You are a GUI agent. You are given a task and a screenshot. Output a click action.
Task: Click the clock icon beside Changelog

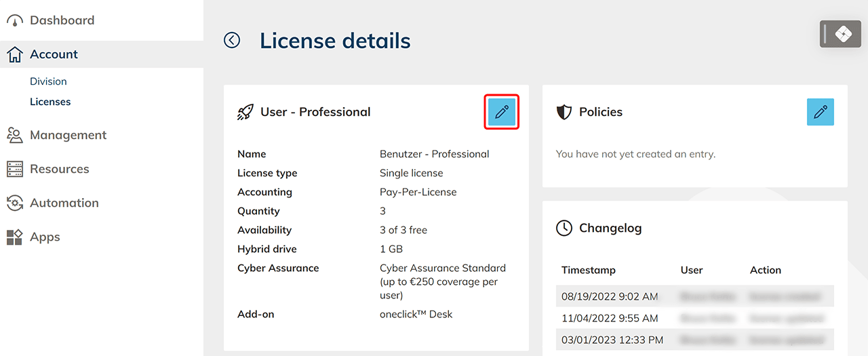coord(564,229)
